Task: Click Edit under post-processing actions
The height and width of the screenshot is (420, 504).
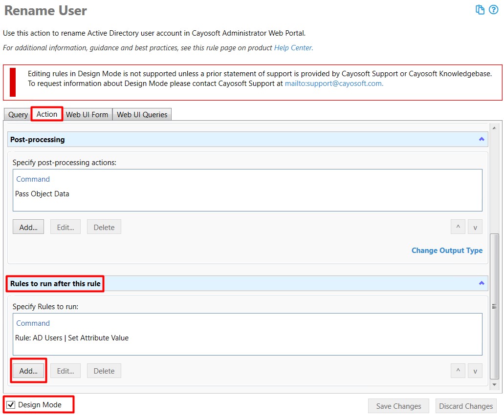Action: 66,227
